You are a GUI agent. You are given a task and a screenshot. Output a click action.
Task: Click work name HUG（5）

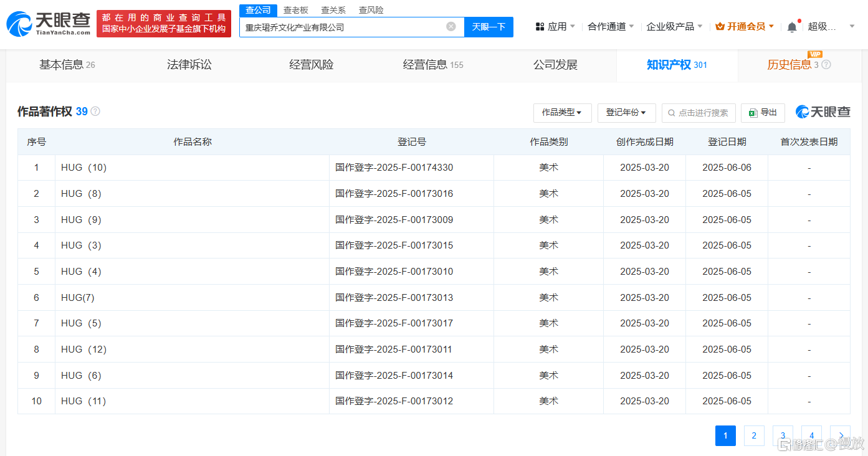click(x=81, y=323)
